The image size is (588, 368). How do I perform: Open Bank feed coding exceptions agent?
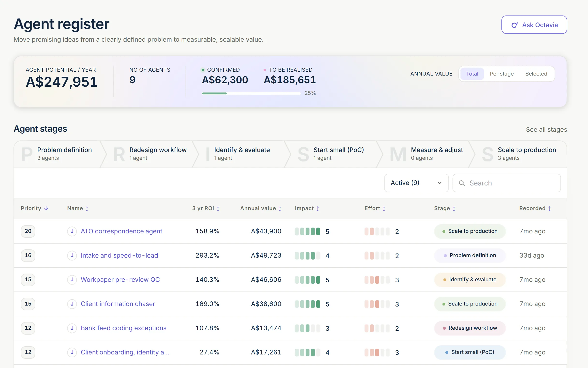tap(124, 328)
